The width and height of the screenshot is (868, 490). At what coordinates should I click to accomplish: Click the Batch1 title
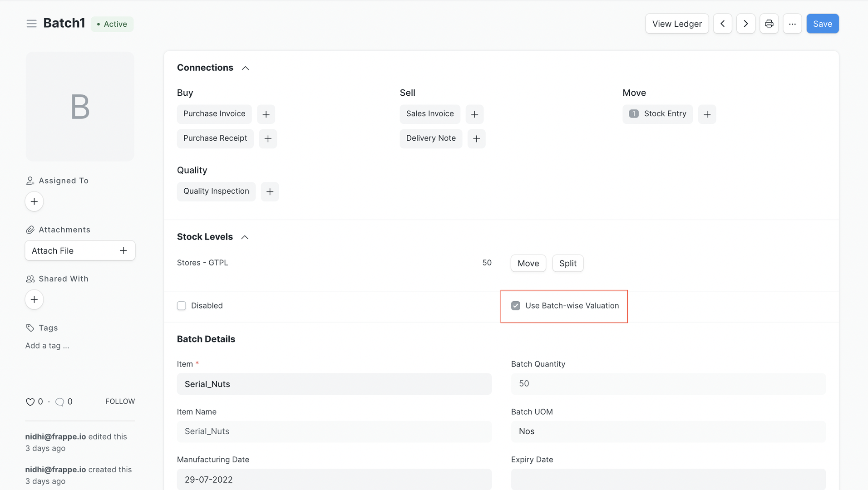click(64, 23)
